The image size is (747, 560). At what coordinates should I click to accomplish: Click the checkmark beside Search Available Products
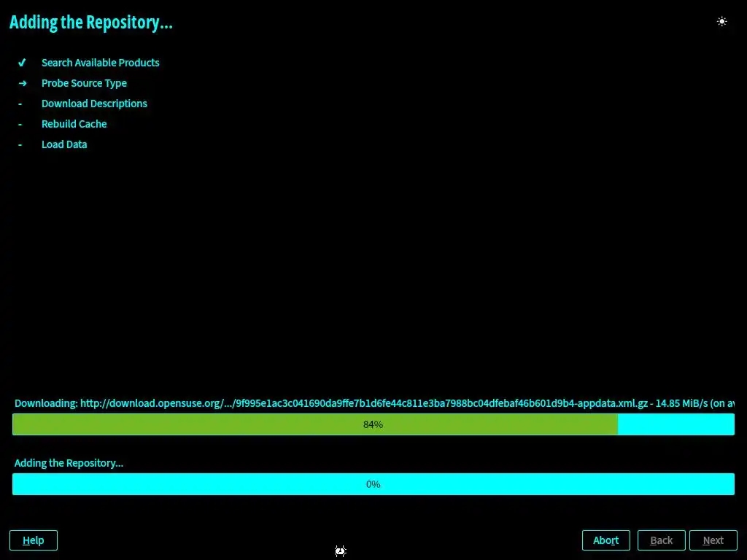22,63
